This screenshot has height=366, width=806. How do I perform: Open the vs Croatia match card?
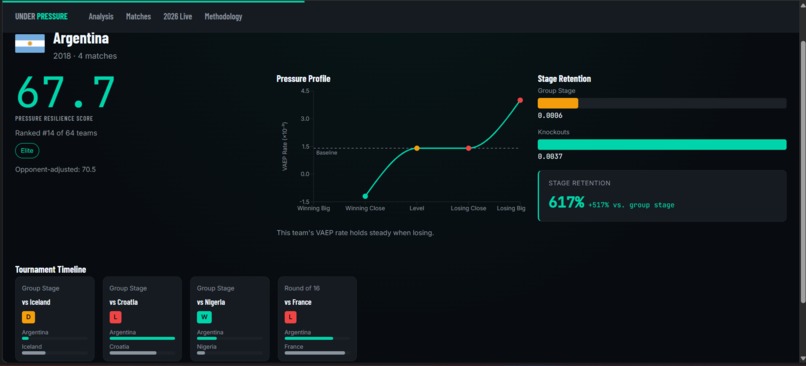(142, 318)
